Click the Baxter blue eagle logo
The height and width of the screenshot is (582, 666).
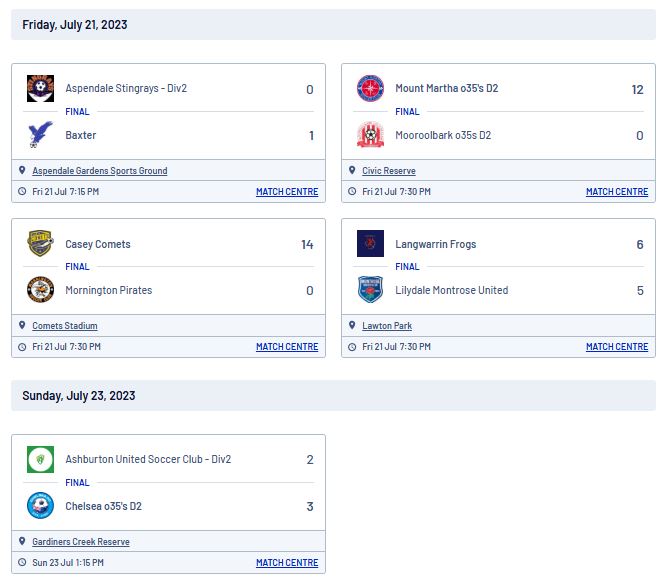[x=40, y=135]
